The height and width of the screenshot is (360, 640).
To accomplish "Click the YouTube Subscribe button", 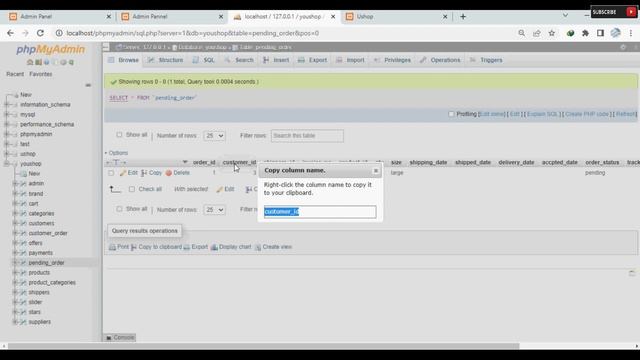I will 613,12.
